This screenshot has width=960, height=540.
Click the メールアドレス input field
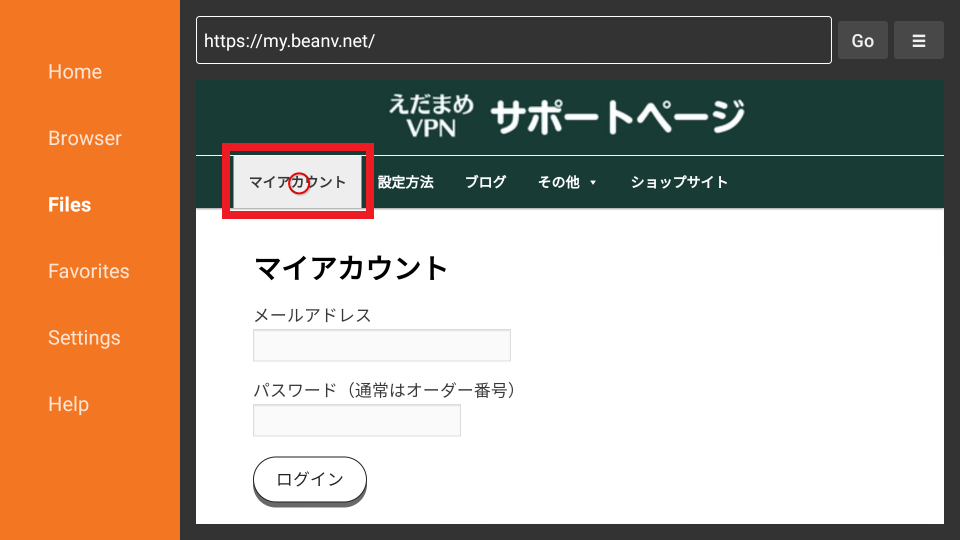pos(381,345)
